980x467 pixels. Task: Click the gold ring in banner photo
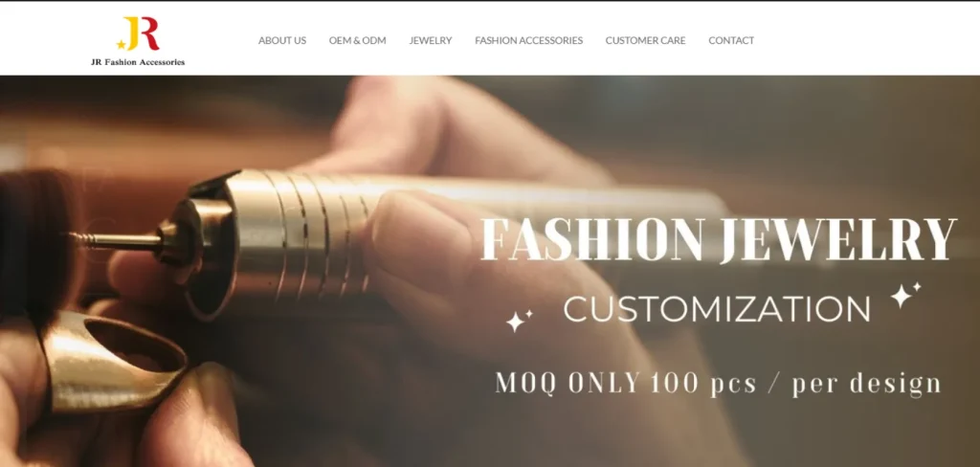click(113, 362)
